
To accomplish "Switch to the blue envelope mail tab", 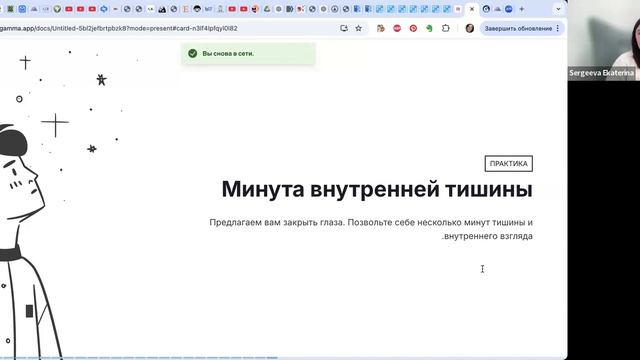I will pos(22,9).
